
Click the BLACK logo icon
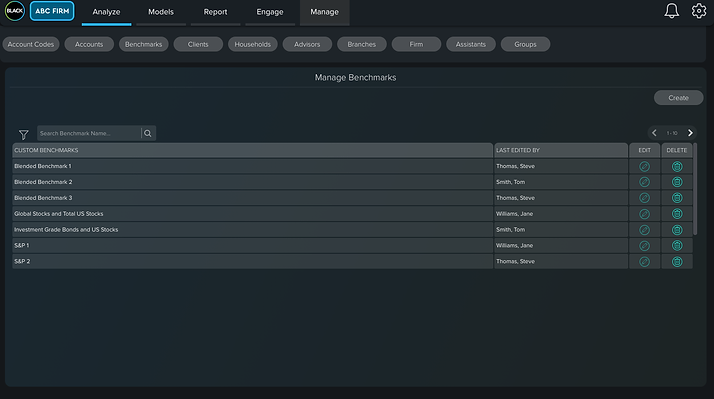click(15, 11)
